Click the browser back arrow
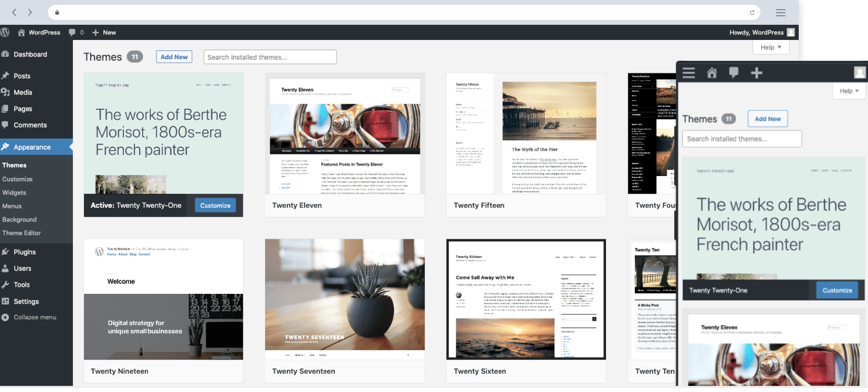This screenshot has width=868, height=392. [x=14, y=12]
